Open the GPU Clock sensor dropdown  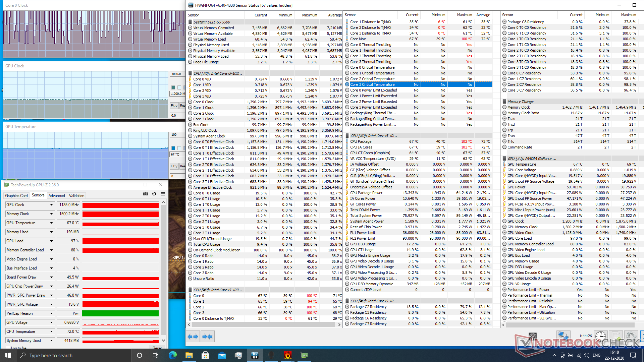coord(51,205)
